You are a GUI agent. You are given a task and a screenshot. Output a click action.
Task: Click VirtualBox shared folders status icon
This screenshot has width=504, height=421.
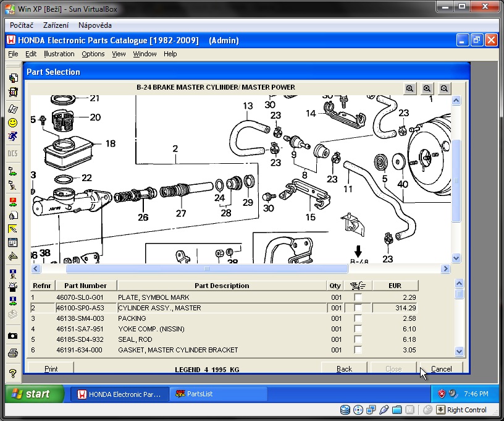click(x=397, y=410)
